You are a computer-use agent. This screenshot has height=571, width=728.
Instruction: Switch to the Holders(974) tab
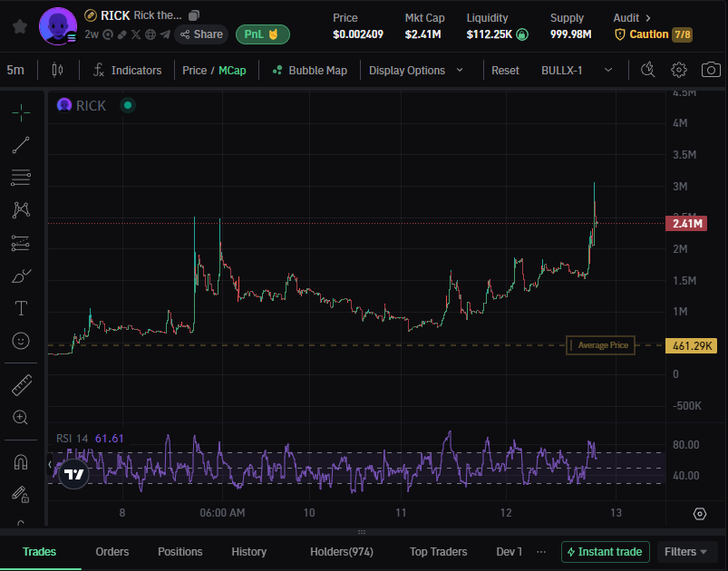pyautogui.click(x=342, y=551)
